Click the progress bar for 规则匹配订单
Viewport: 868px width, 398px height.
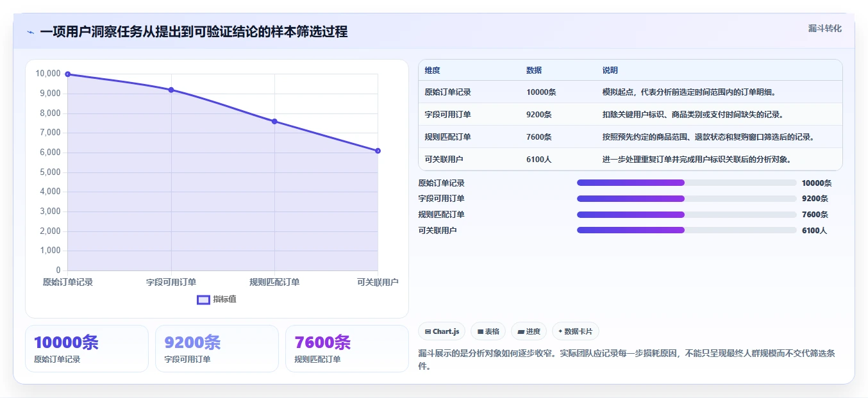(687, 215)
